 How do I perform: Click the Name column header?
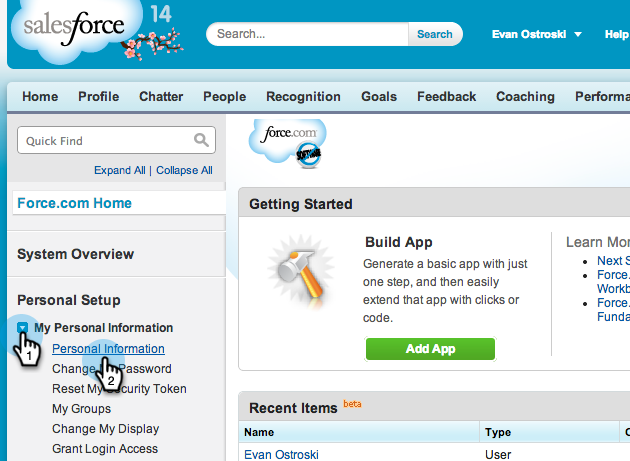[259, 432]
